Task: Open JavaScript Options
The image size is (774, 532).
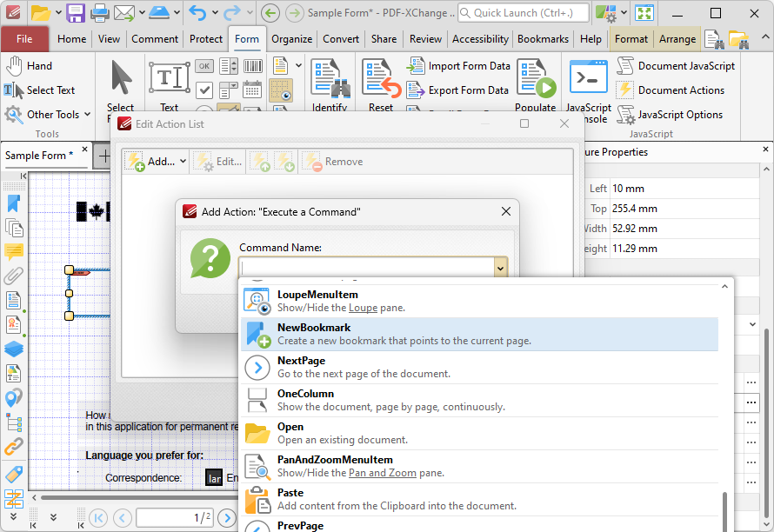Action: click(x=670, y=115)
